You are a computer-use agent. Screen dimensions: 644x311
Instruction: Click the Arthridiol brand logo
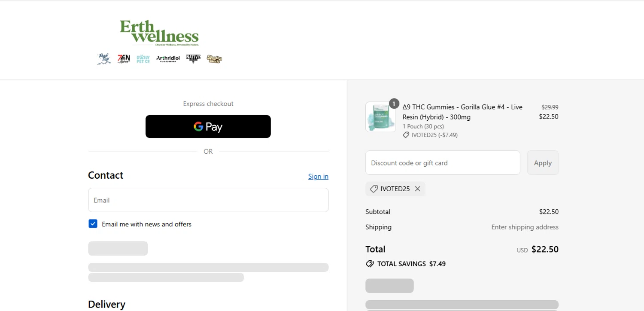tap(168, 58)
